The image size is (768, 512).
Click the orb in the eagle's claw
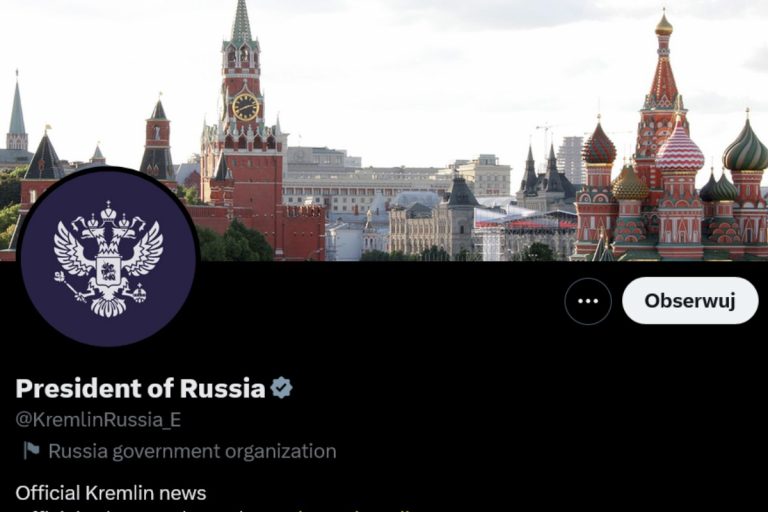point(139,293)
